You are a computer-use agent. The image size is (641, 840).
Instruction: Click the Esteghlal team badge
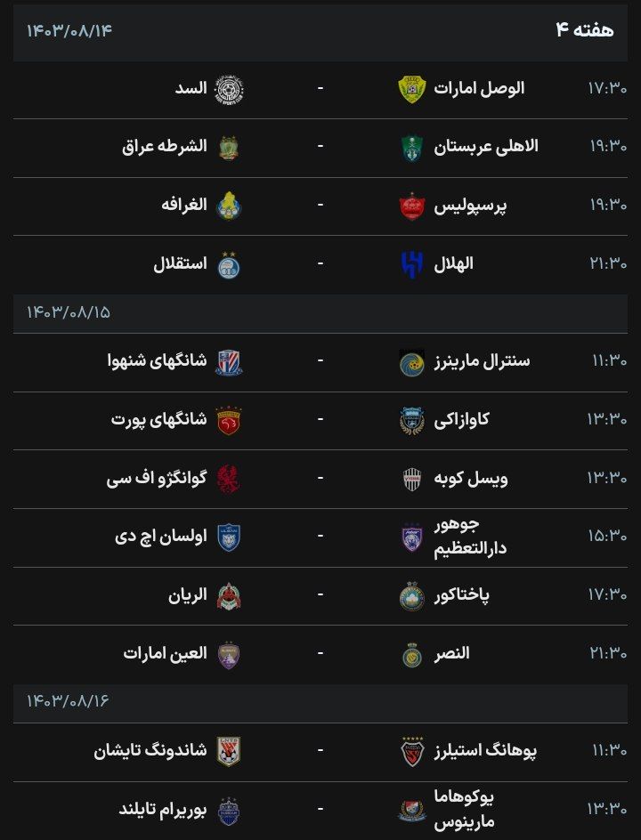(230, 264)
